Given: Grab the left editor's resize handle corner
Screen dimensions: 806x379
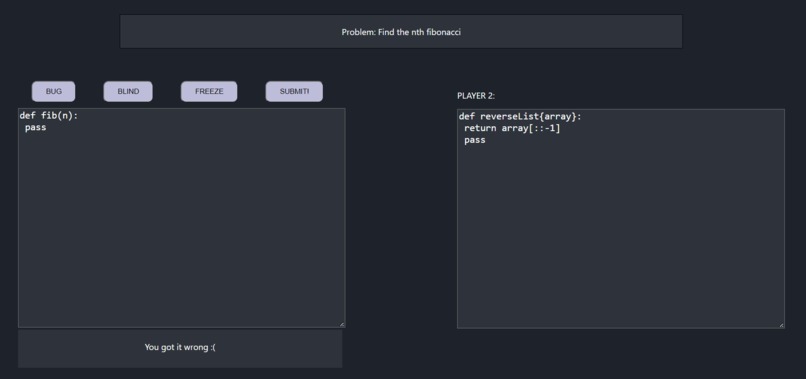Looking at the screenshot, I should click(342, 324).
